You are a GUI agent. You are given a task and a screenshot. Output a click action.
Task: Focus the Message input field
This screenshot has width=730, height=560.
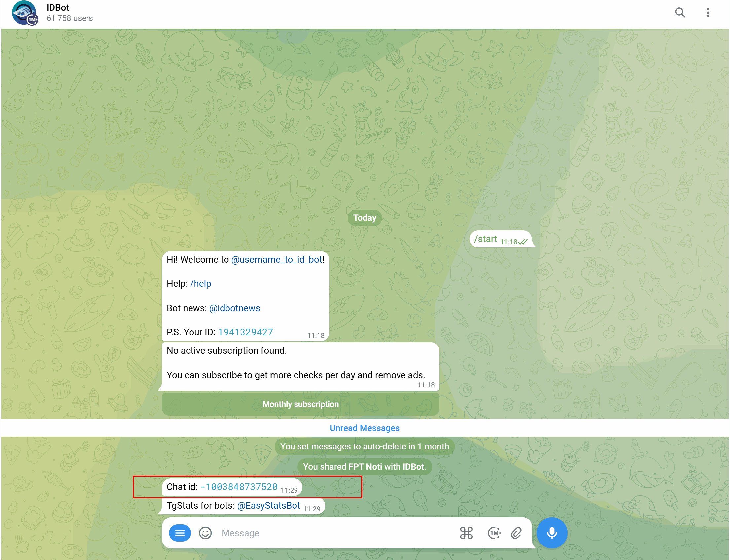pyautogui.click(x=337, y=533)
